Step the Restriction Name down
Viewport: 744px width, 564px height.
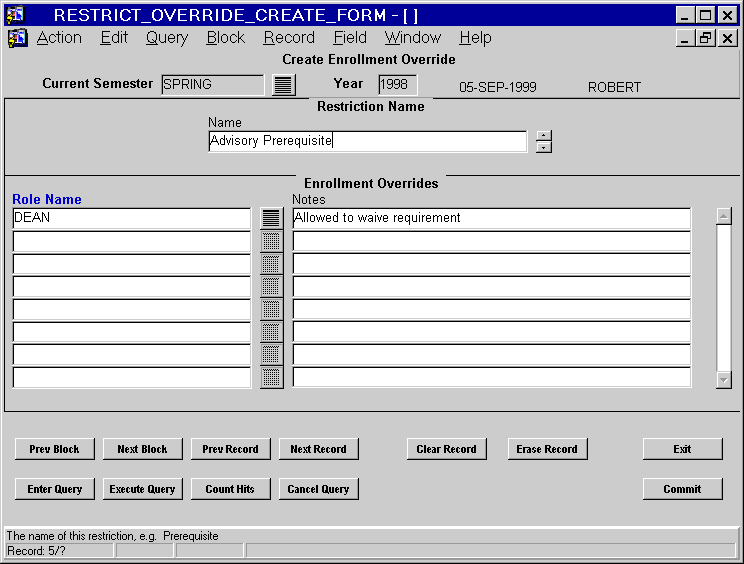544,147
